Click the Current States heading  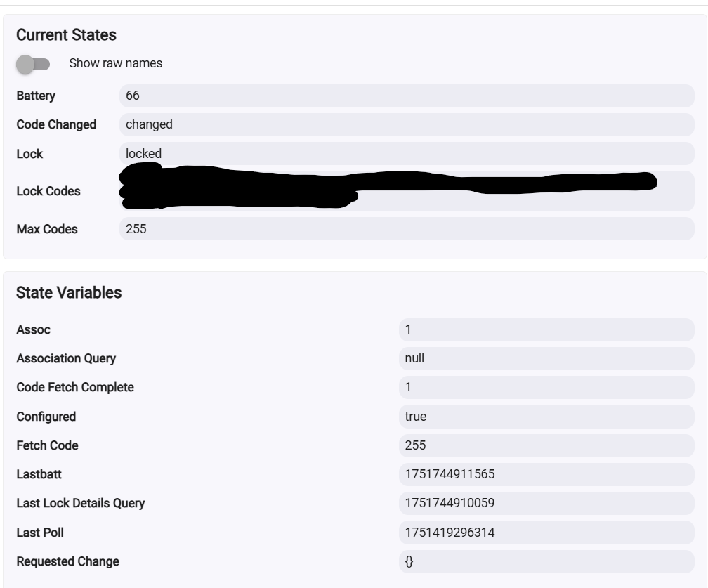click(66, 35)
